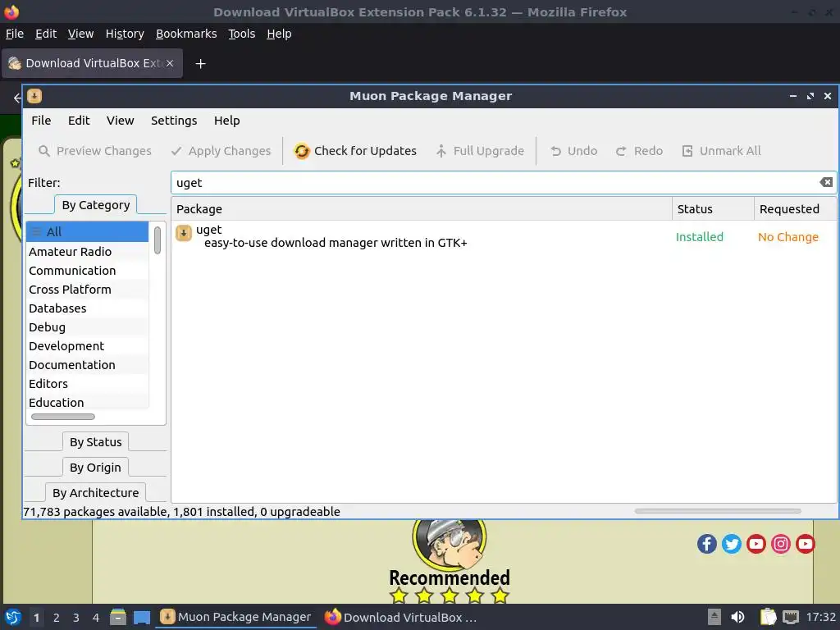Click the category list horizontal scrollbar
This screenshot has width=840, height=630.
(62, 416)
